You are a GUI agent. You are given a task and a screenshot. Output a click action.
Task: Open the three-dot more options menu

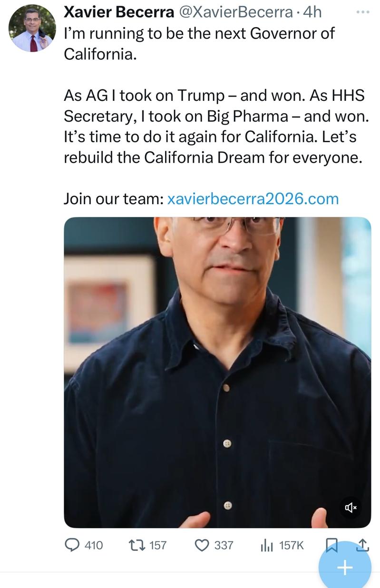[x=363, y=12]
